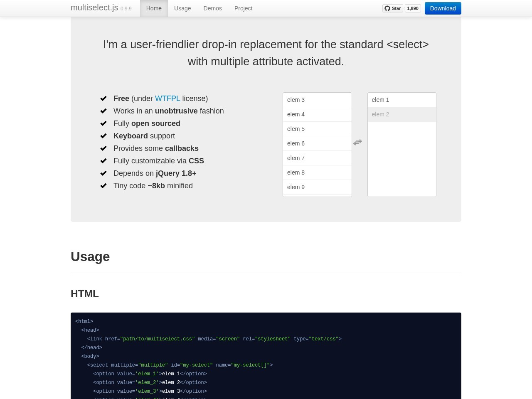Click checkmark icon beside unobtrusive fashion
The width and height of the screenshot is (532, 399).
coord(103,111)
